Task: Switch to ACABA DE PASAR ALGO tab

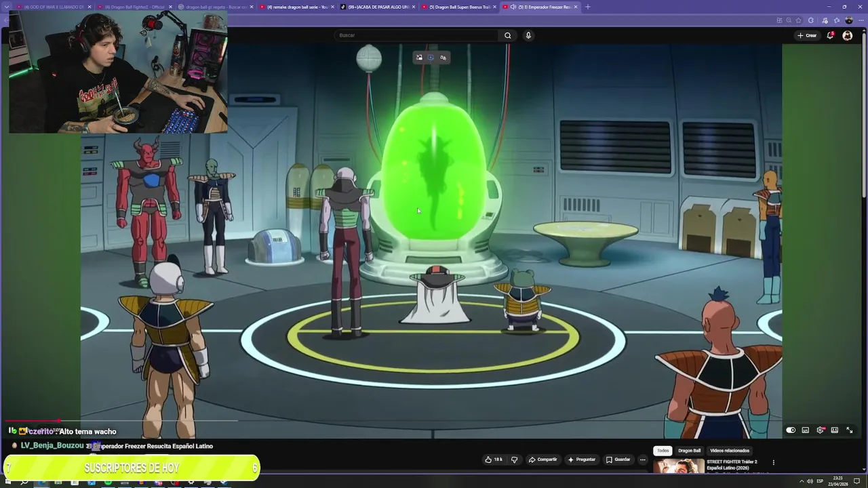Action: tap(377, 7)
